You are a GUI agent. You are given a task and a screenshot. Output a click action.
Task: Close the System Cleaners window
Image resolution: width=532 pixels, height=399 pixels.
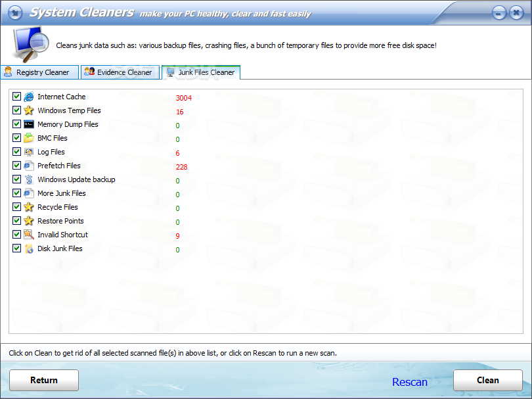(x=516, y=13)
